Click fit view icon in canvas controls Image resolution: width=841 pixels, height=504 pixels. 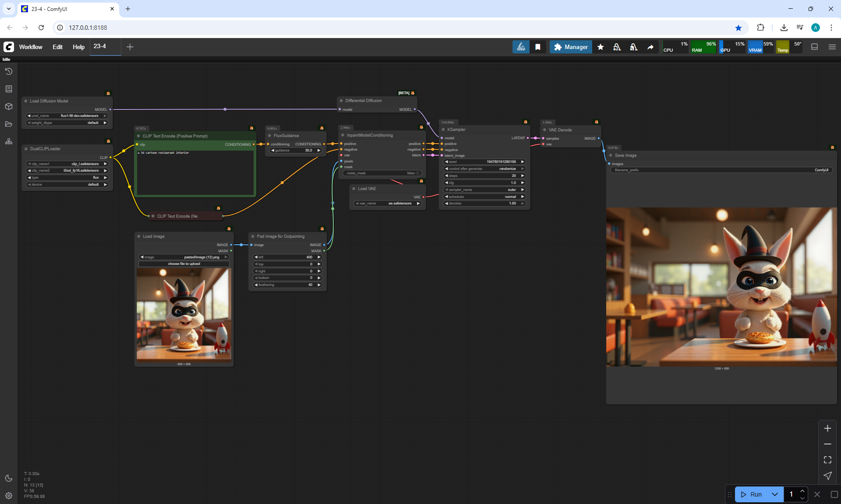pos(827,460)
